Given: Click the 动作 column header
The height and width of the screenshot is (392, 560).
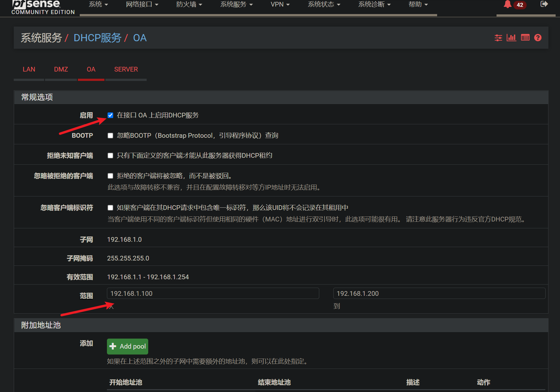Looking at the screenshot, I should tap(483, 382).
